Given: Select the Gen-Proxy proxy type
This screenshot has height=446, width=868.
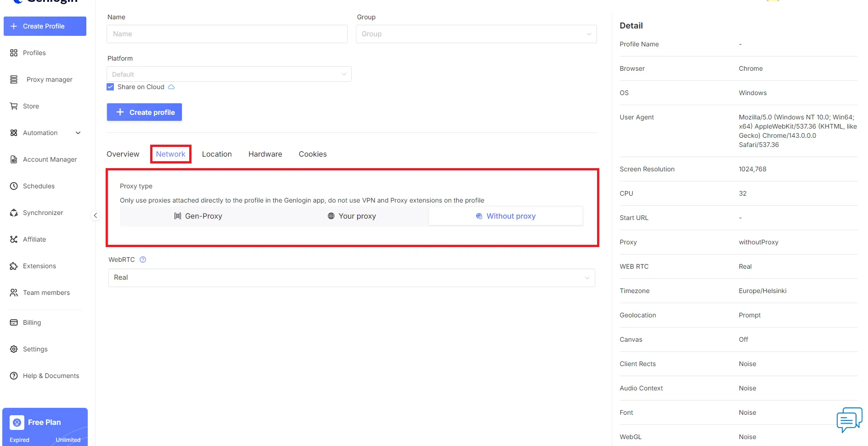Looking at the screenshot, I should point(198,216).
